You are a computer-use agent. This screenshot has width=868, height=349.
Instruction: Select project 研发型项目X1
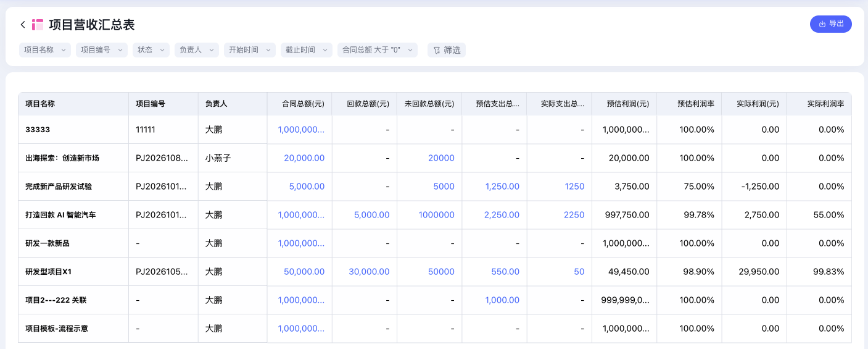[x=49, y=272]
